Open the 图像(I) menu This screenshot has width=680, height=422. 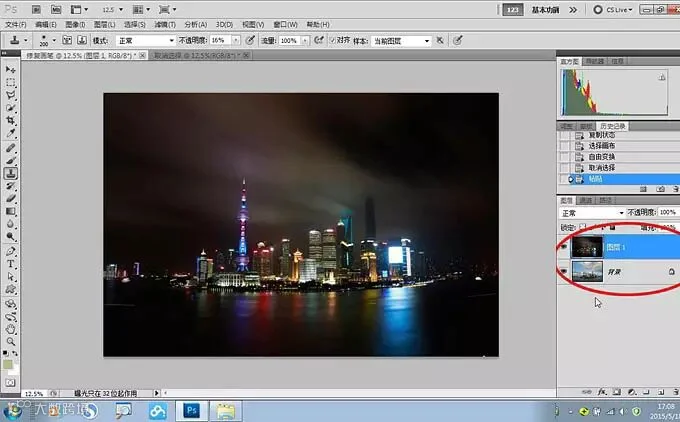[75, 25]
